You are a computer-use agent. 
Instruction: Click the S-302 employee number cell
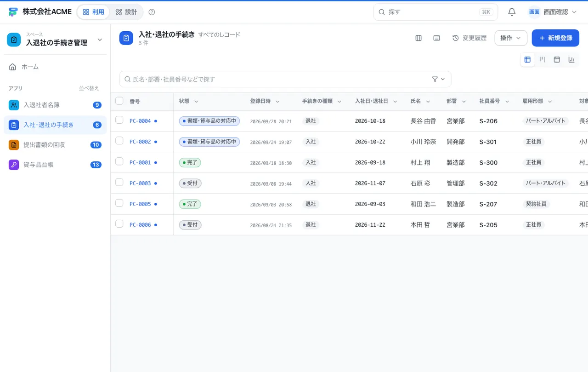tap(488, 183)
